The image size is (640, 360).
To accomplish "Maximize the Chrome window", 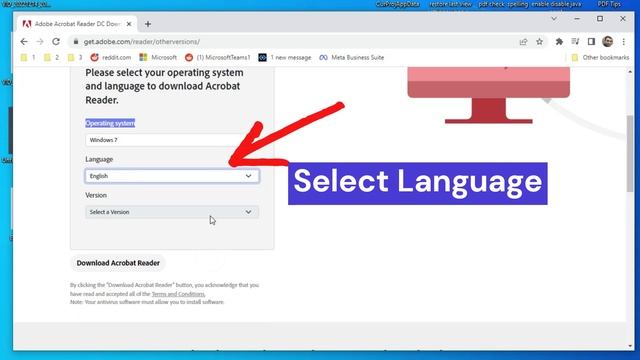I will click(x=600, y=19).
